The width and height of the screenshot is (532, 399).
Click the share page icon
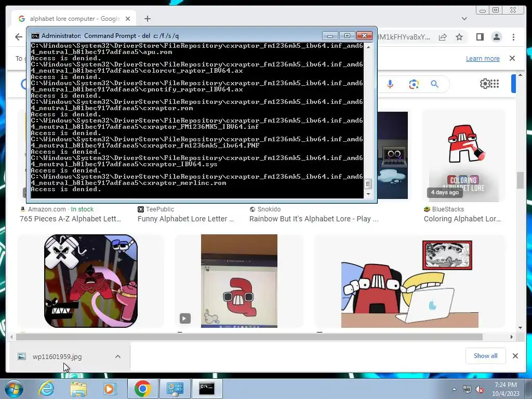click(443, 37)
